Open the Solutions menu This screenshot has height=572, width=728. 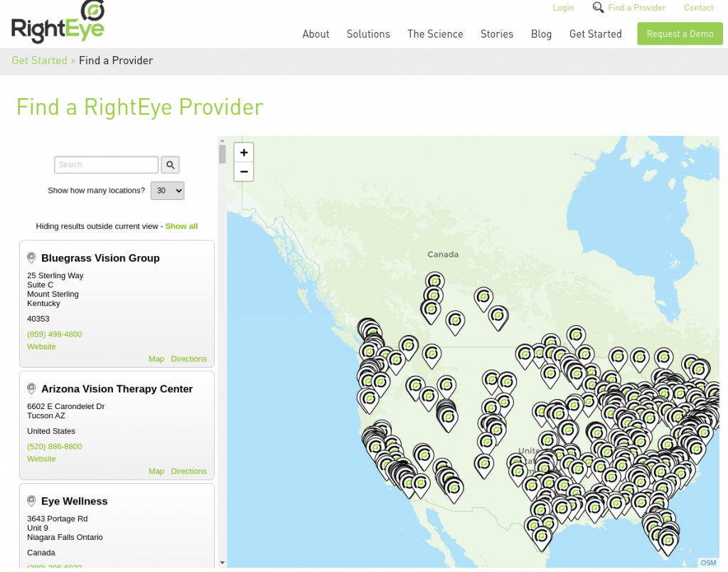368,34
